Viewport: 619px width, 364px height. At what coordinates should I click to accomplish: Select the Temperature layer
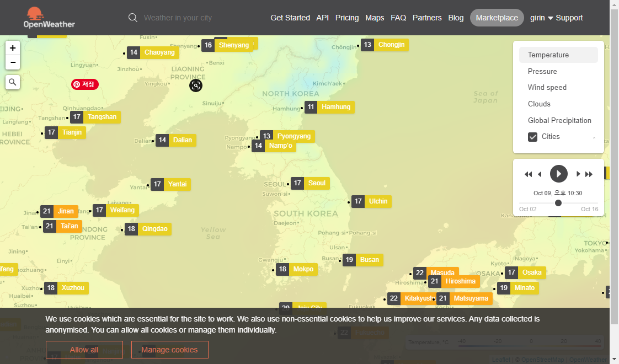coord(558,55)
